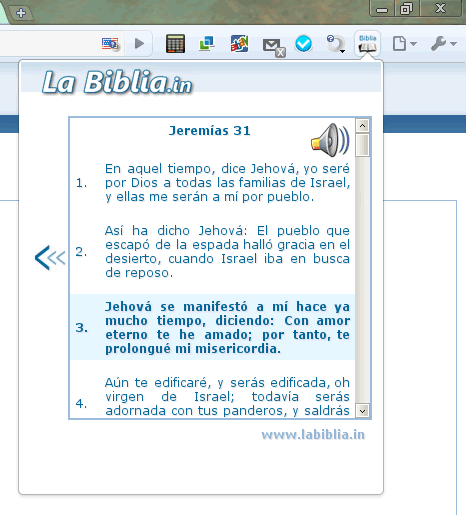
Task: Select verse 2 starting 'Así ha dicho Jehová'
Action: [212, 252]
